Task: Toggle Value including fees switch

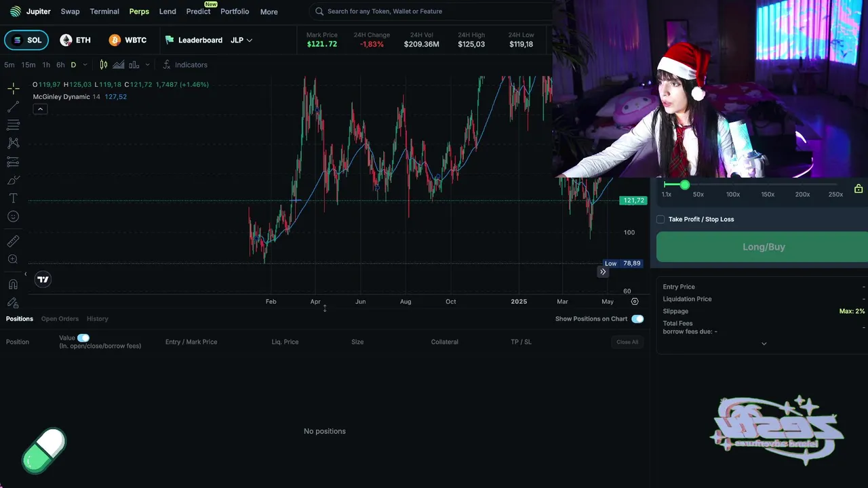Action: (x=83, y=338)
